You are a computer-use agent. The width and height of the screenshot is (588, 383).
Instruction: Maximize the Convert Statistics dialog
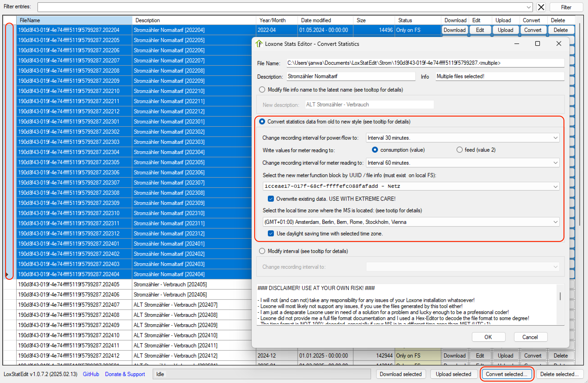point(537,44)
